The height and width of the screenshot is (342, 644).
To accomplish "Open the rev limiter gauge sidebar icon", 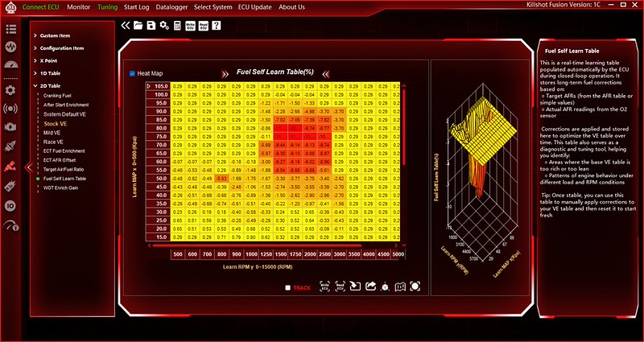I will (10, 226).
